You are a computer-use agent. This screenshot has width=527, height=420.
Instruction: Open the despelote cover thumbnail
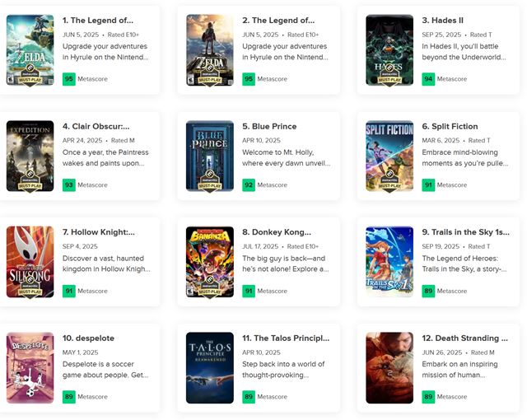click(x=30, y=367)
